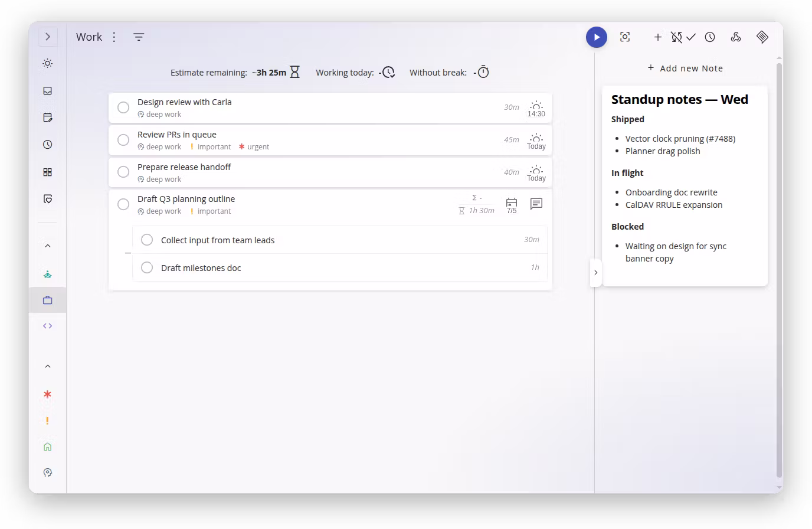This screenshot has height=529, width=812.
Task: Collapse the projects section chevron in sidebar
Action: point(48,246)
